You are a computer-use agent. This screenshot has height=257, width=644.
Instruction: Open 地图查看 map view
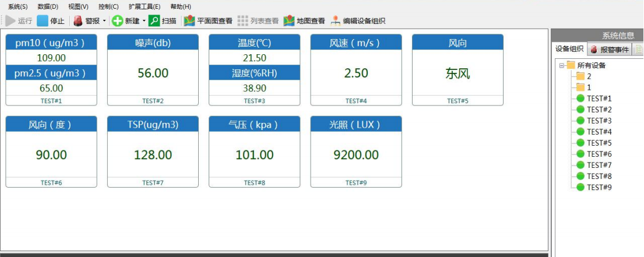(304, 20)
